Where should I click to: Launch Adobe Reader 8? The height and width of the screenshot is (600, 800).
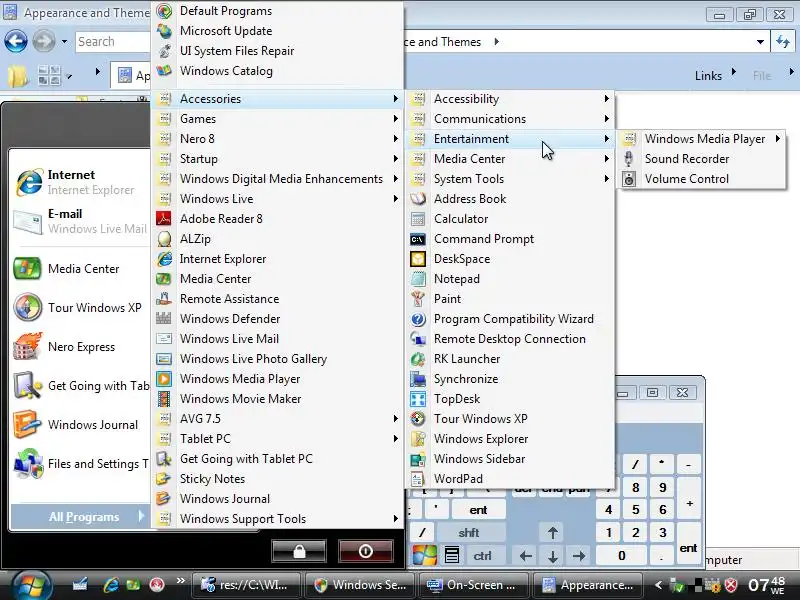tap(278, 219)
